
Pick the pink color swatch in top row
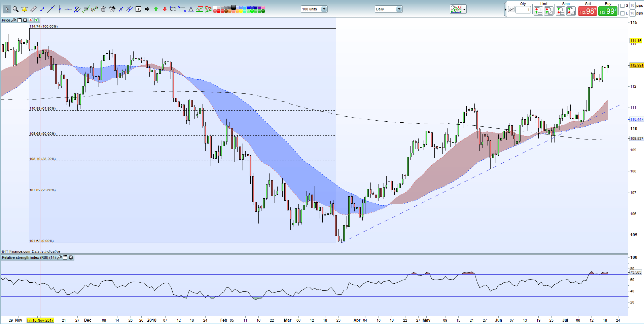point(263,7)
